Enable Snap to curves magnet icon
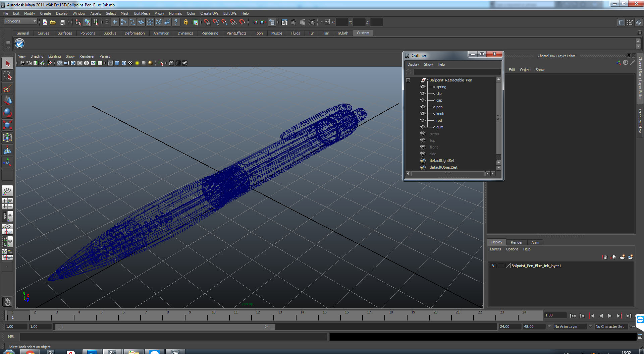The height and width of the screenshot is (354, 644). click(216, 22)
